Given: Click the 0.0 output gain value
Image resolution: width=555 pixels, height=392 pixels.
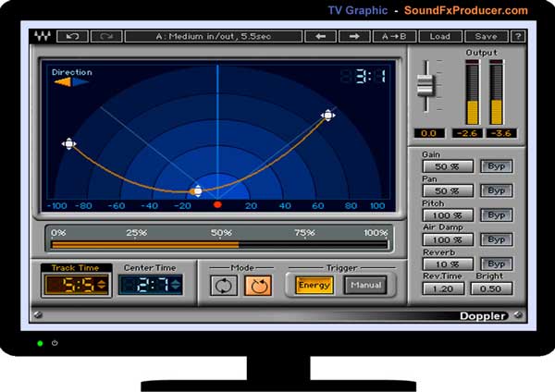Looking at the screenshot, I should pos(429,133).
